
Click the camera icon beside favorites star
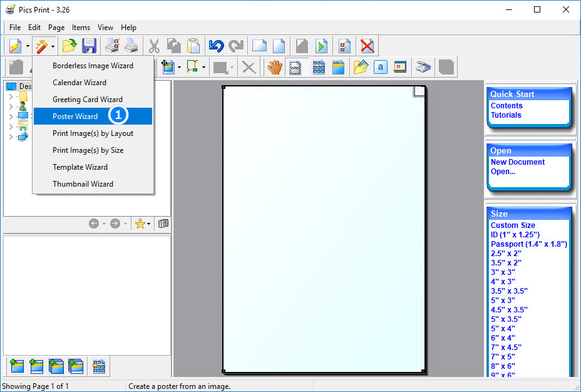163,224
